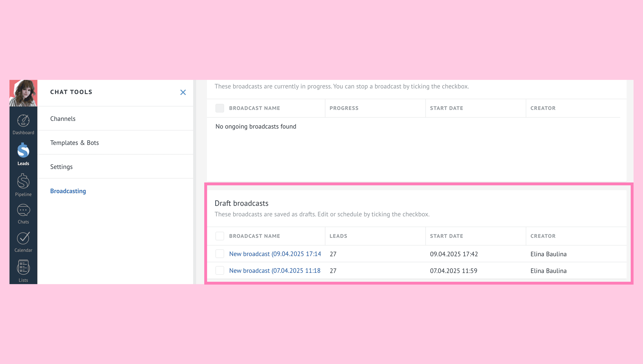Click the Draft broadcasts heading
The image size is (643, 364).
click(x=242, y=203)
